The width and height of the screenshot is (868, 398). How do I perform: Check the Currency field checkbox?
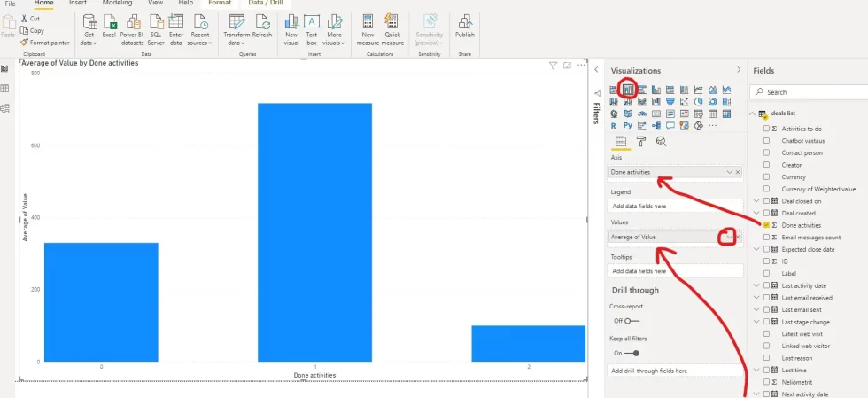pyautogui.click(x=767, y=176)
